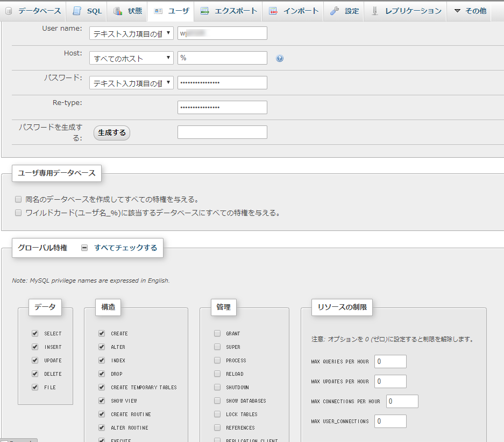This screenshot has width=504, height=442.
Task: Click the すべてチェックする link
Action: 125,248
